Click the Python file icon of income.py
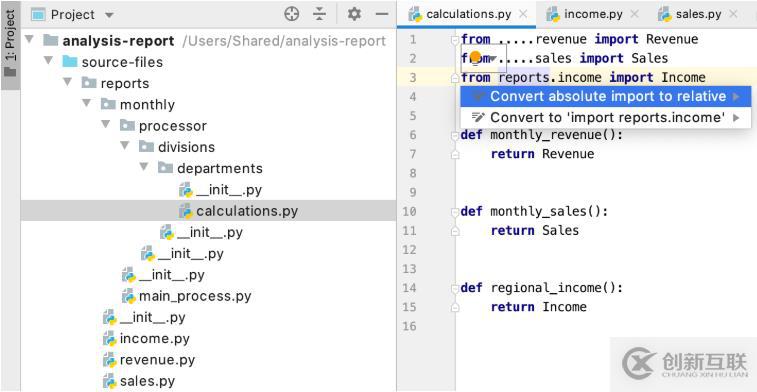The width and height of the screenshot is (757, 392). (x=110, y=338)
